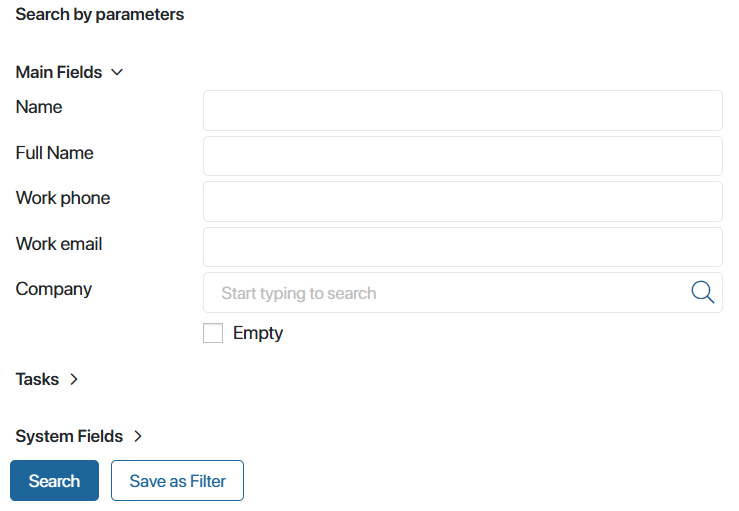This screenshot has height=511, width=739.
Task: Click the magnifier icon in Company field
Action: pos(702,292)
